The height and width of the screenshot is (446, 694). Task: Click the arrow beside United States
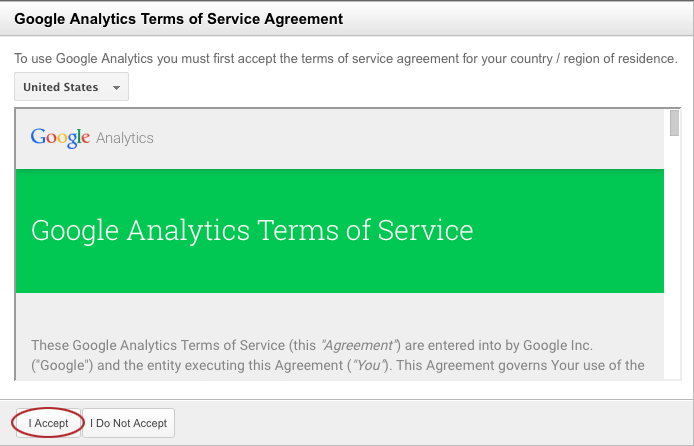pos(116,88)
